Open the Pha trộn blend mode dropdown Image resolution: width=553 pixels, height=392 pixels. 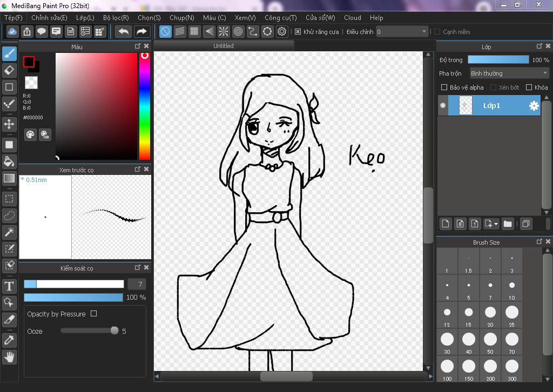pos(509,73)
